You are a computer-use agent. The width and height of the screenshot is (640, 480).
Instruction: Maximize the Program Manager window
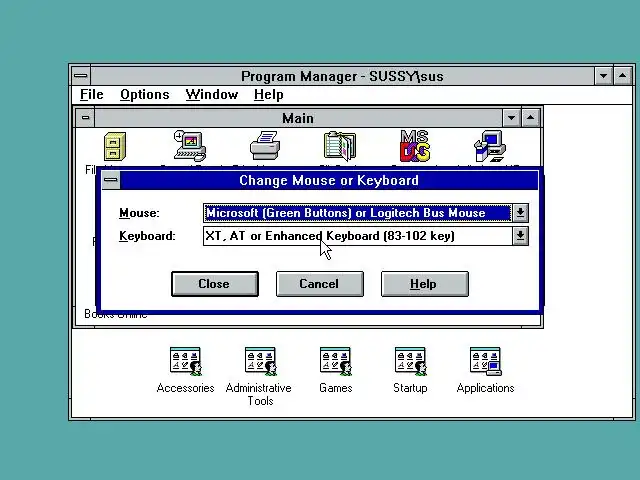pyautogui.click(x=622, y=76)
